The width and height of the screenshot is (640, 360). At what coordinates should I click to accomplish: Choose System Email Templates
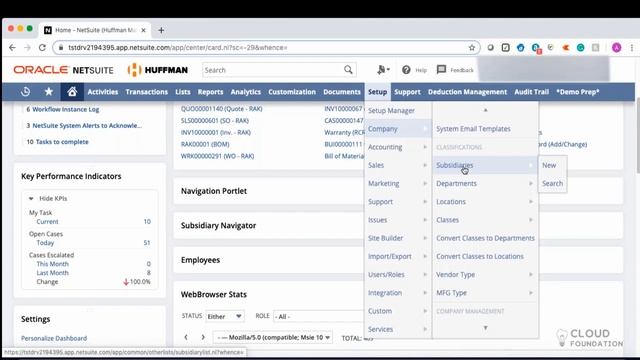click(473, 129)
